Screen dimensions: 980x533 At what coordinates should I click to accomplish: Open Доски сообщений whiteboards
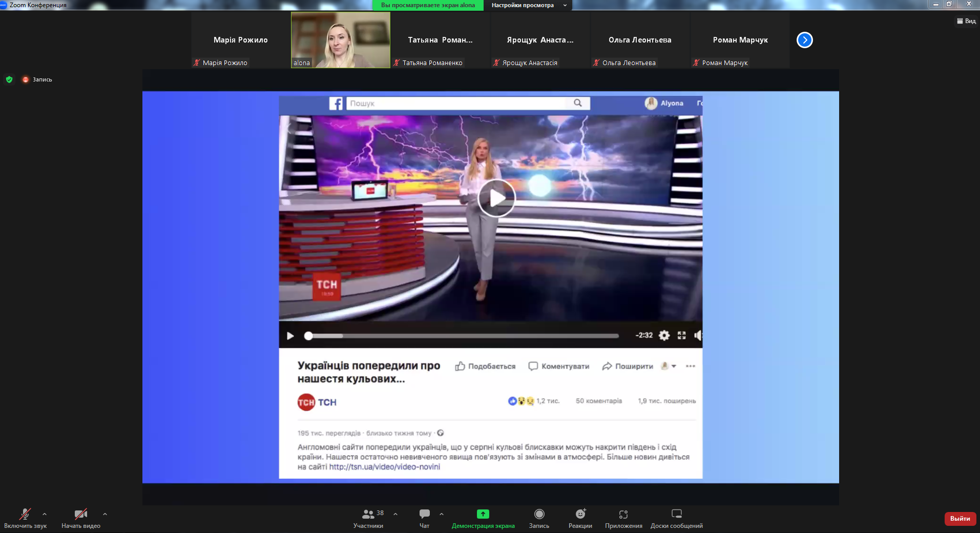tap(676, 514)
